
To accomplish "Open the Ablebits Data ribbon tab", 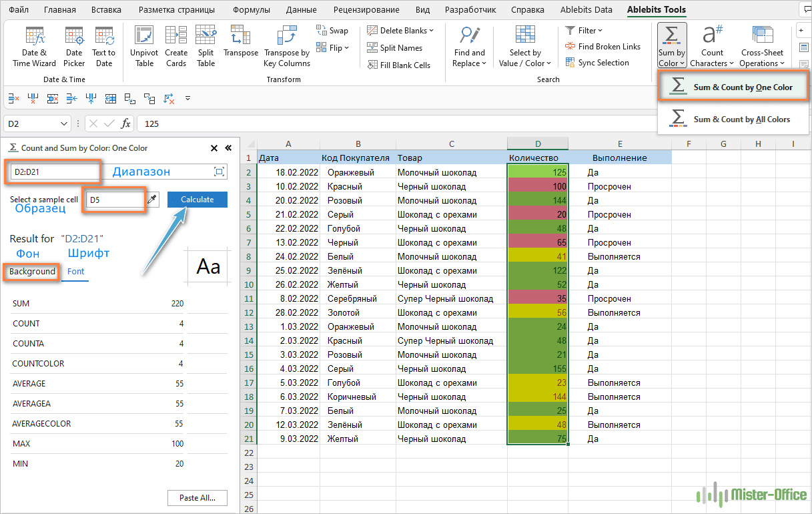I will (x=587, y=10).
